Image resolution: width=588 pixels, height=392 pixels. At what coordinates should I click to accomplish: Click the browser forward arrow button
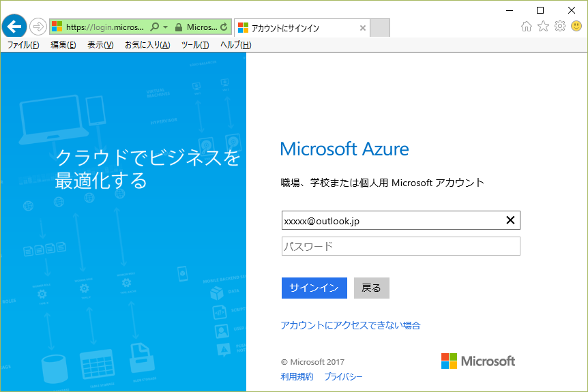pos(38,27)
